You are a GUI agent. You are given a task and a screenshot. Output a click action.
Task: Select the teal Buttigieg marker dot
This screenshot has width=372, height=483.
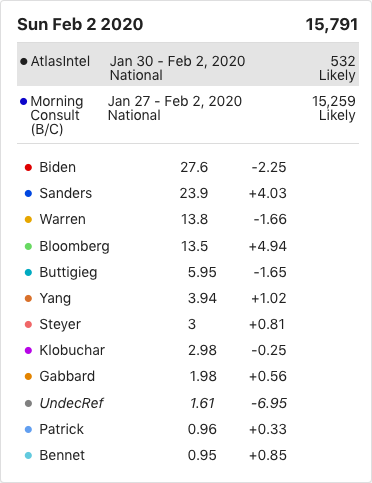pos(28,272)
